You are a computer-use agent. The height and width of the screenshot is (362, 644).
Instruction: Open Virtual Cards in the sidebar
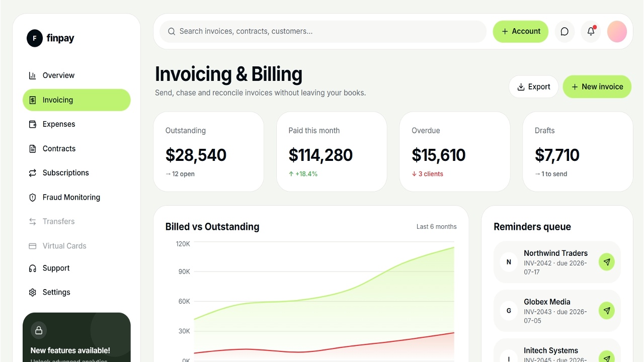[x=76, y=246]
